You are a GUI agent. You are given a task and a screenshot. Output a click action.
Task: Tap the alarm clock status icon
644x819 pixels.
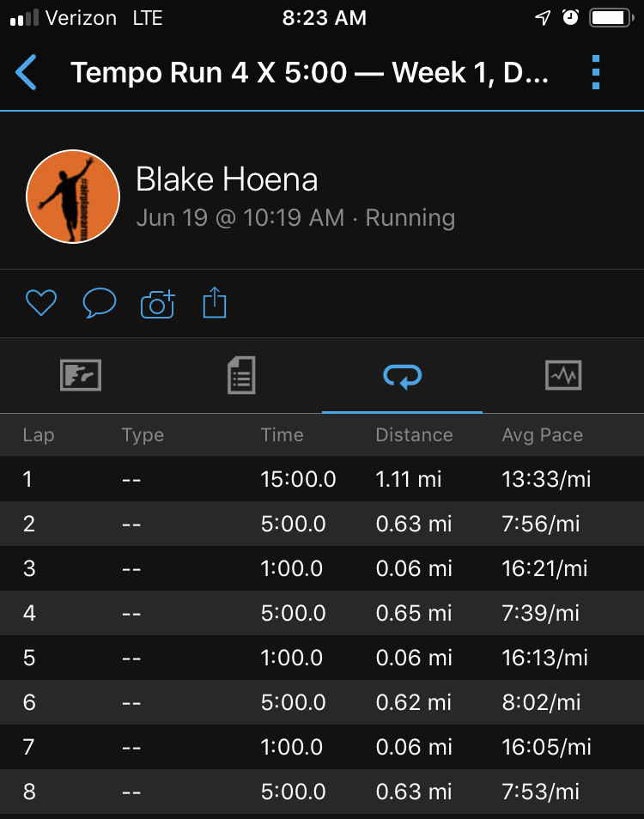(570, 18)
